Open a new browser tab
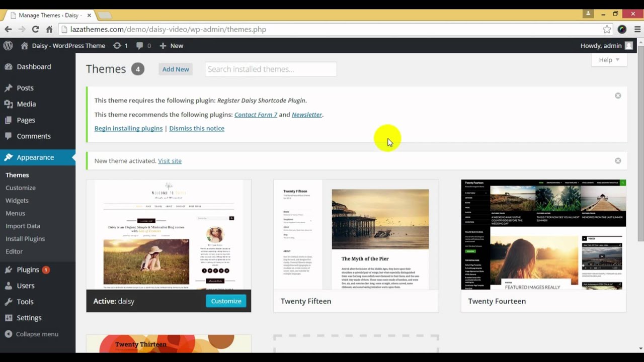The height and width of the screenshot is (362, 644). click(x=105, y=16)
